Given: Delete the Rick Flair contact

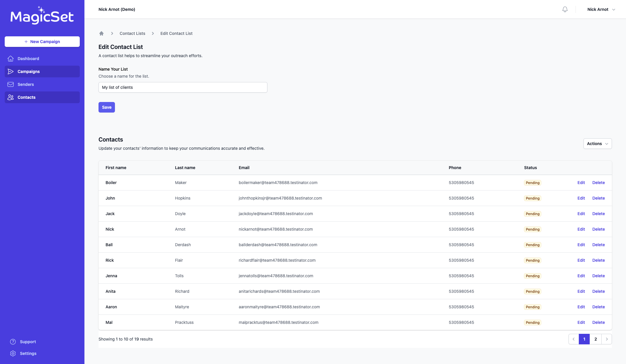Looking at the screenshot, I should (598, 260).
